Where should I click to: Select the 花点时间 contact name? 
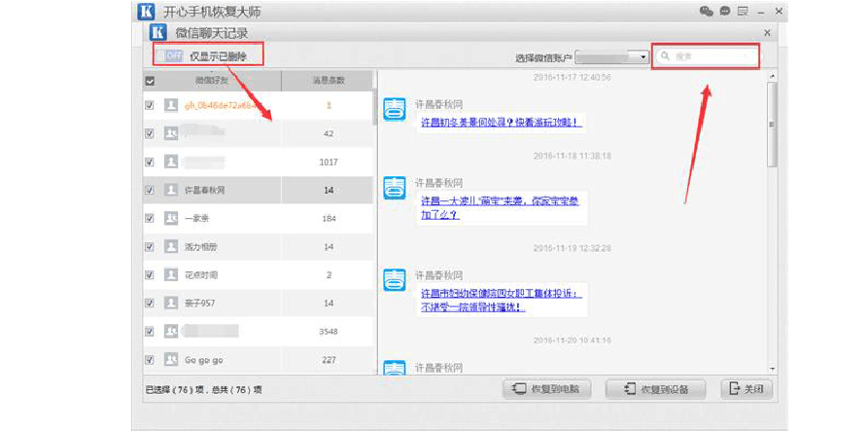click(x=201, y=274)
